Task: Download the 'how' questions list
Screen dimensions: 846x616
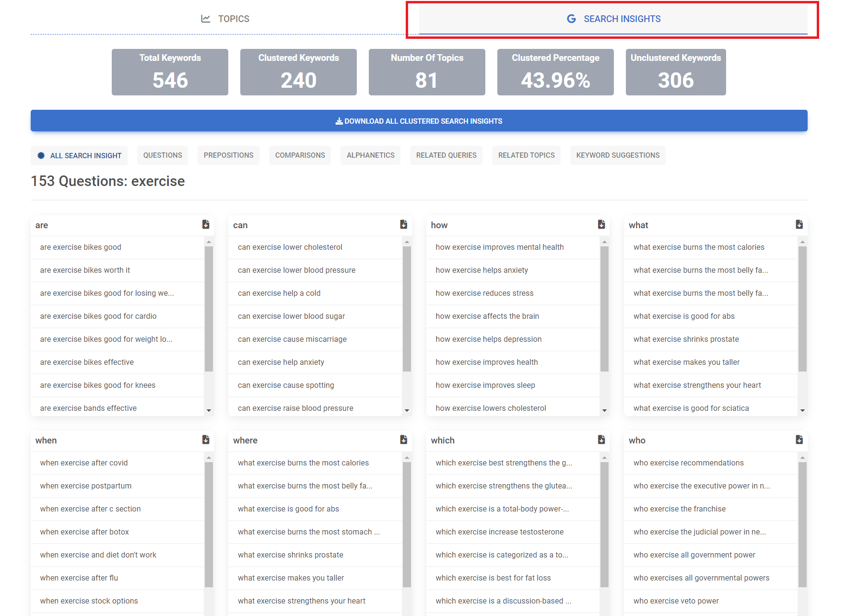Action: (x=601, y=224)
